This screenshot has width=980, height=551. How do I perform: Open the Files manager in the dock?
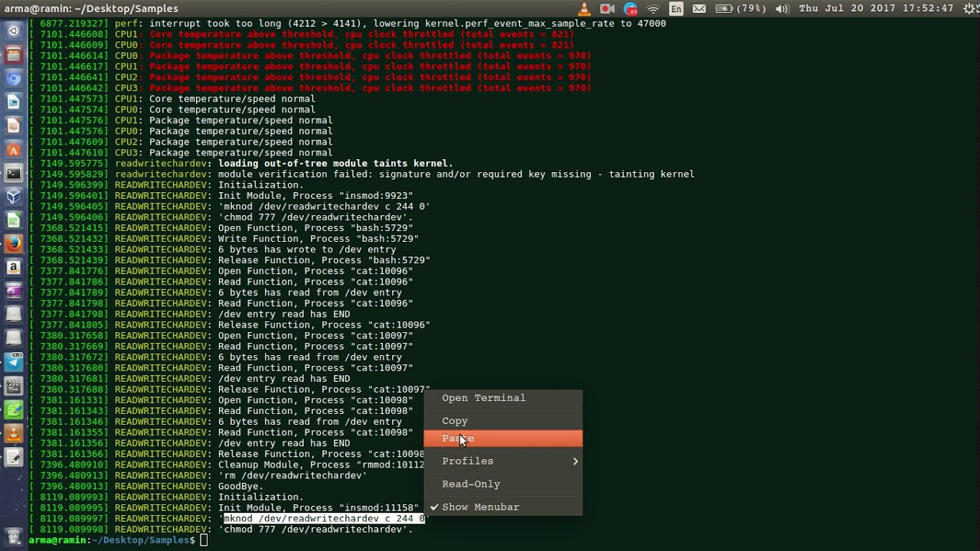pos(13,55)
